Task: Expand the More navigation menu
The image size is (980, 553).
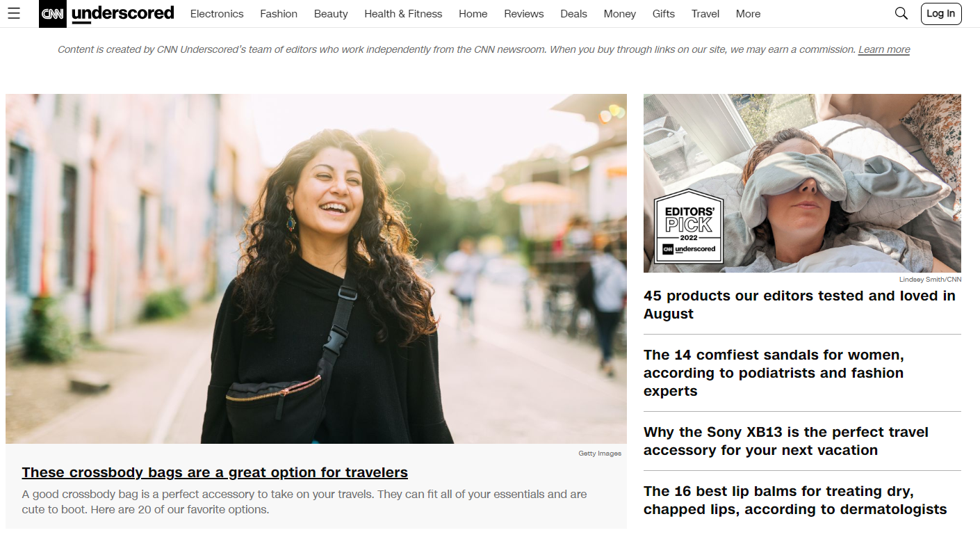Action: point(748,14)
